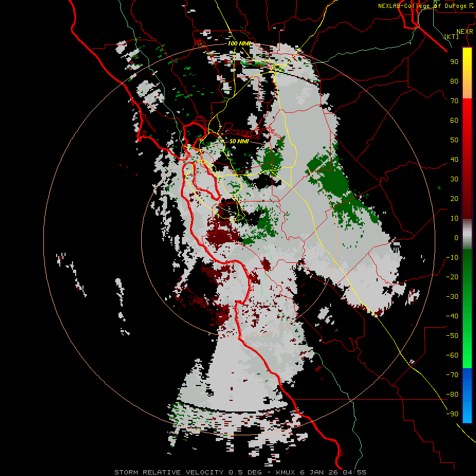This screenshot has height=476, width=476.
Task: Click the '6 JAN 26 04:55' timestamp
Action: (x=333, y=472)
